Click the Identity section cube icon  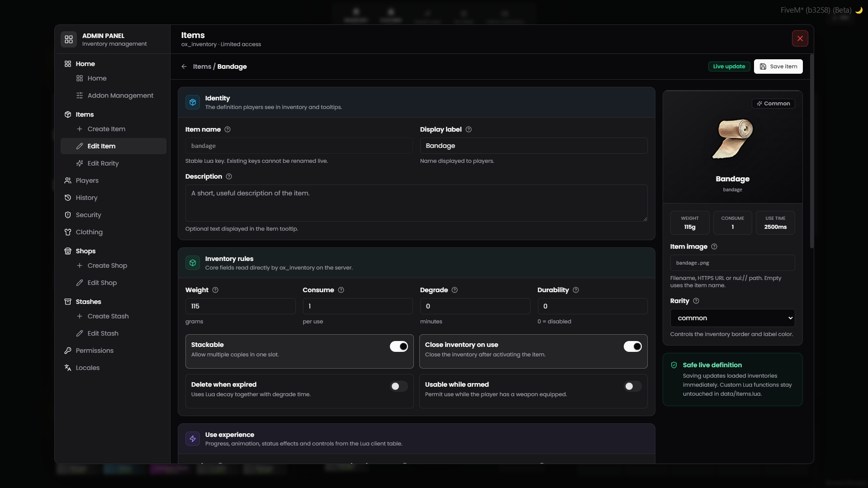(x=193, y=102)
